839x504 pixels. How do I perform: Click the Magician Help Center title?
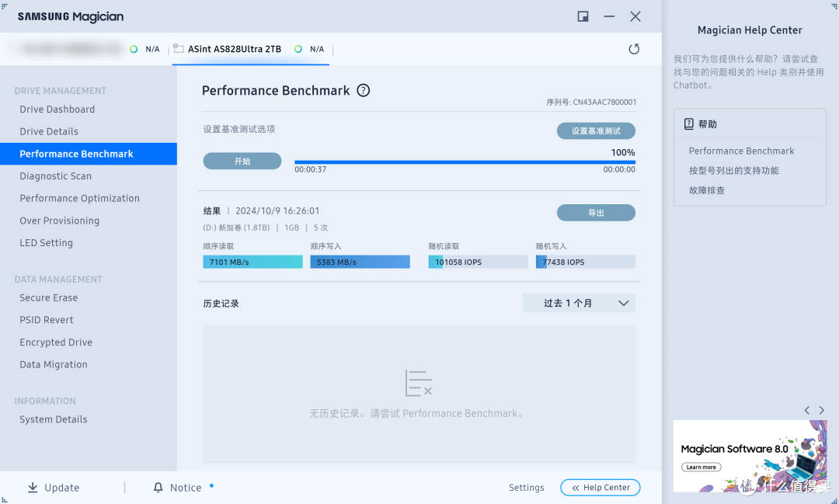click(750, 30)
